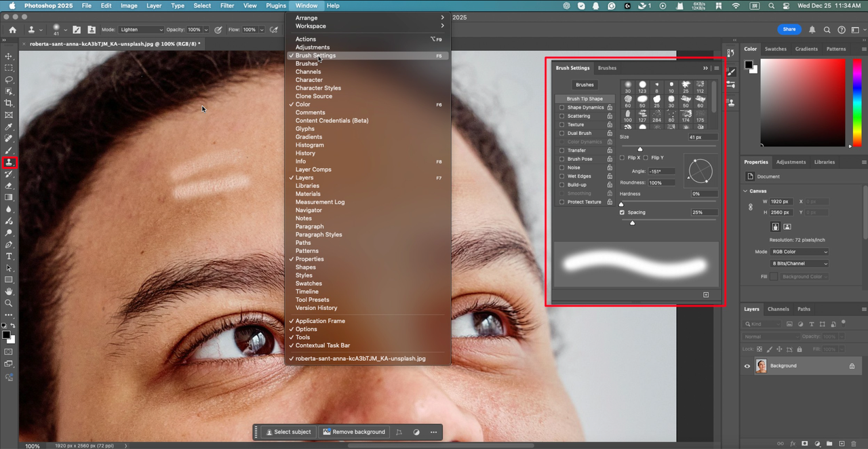This screenshot has width=868, height=449.
Task: Set canvas to landscape orientation
Action: point(787,227)
